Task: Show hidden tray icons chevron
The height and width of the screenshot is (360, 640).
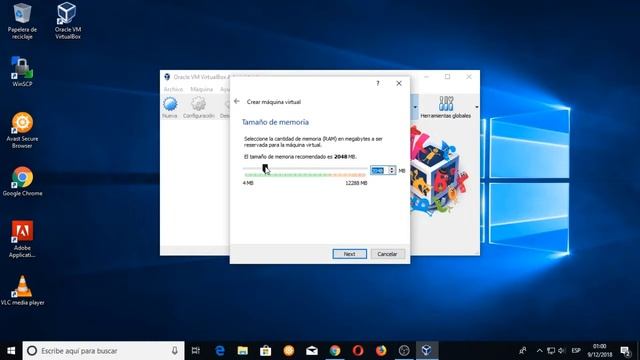Action: click(x=539, y=351)
